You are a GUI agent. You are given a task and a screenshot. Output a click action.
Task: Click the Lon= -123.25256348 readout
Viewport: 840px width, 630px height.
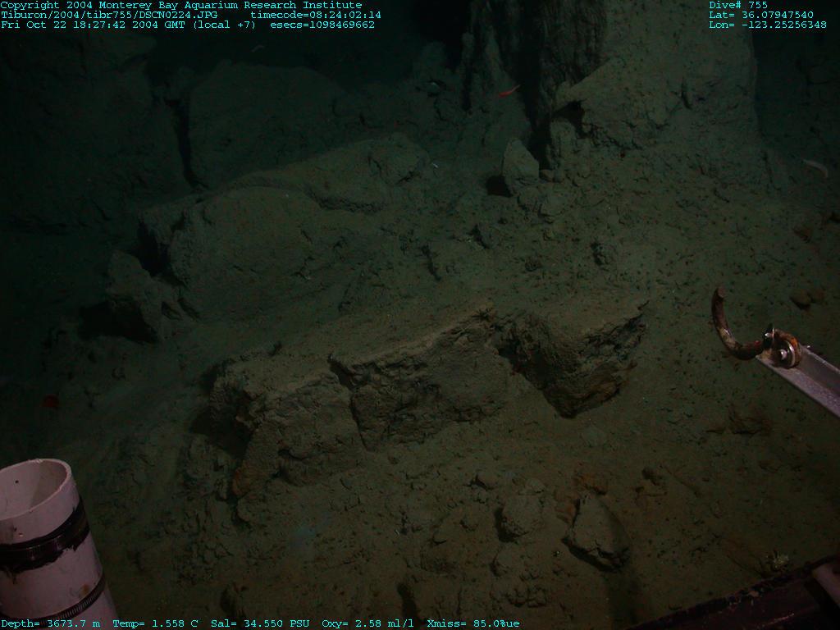(768, 25)
